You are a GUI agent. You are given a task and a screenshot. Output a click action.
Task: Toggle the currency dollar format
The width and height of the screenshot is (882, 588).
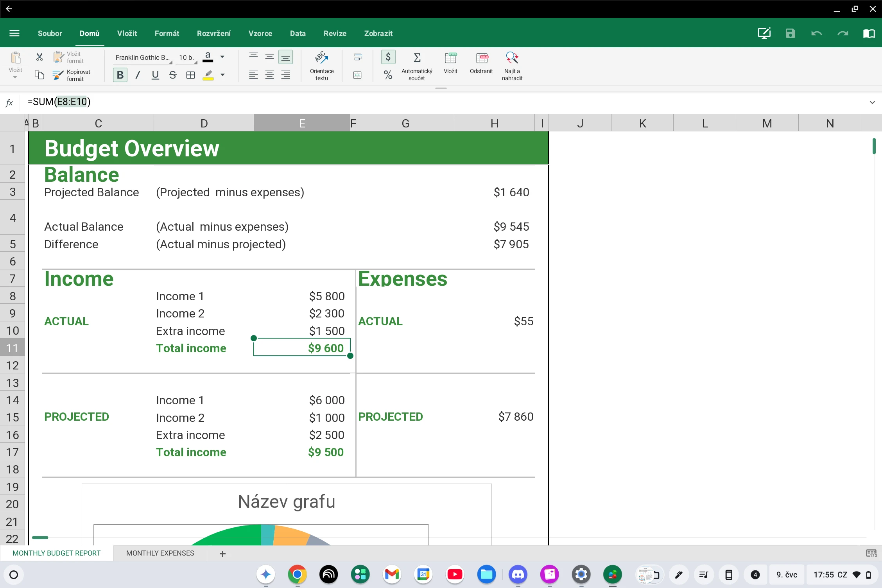[388, 57]
